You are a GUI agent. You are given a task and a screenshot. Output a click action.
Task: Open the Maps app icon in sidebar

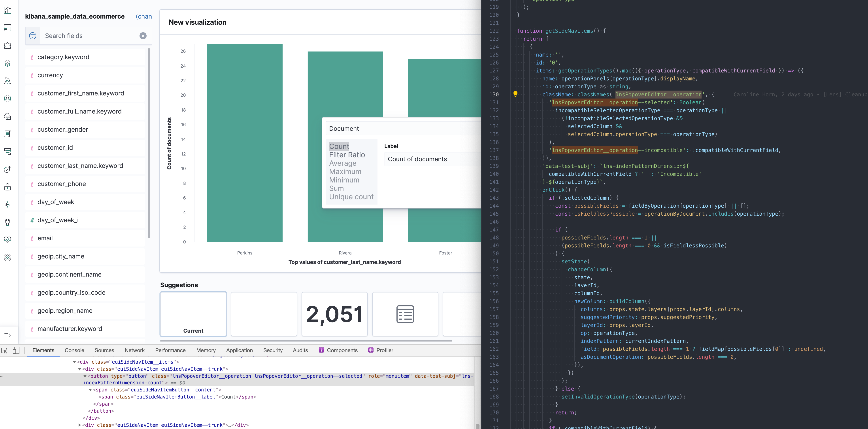tap(8, 63)
